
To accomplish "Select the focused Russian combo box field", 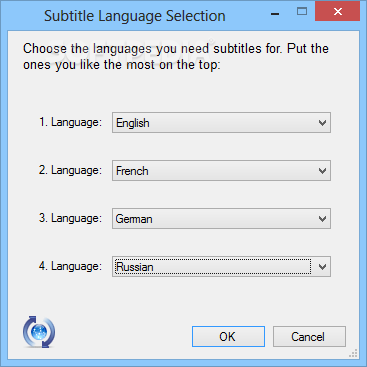I will click(221, 267).
